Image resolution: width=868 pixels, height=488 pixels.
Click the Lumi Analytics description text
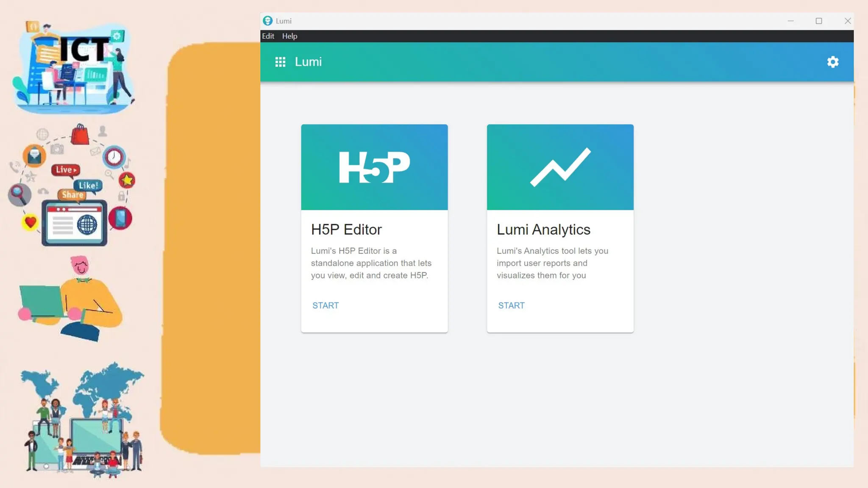(552, 263)
